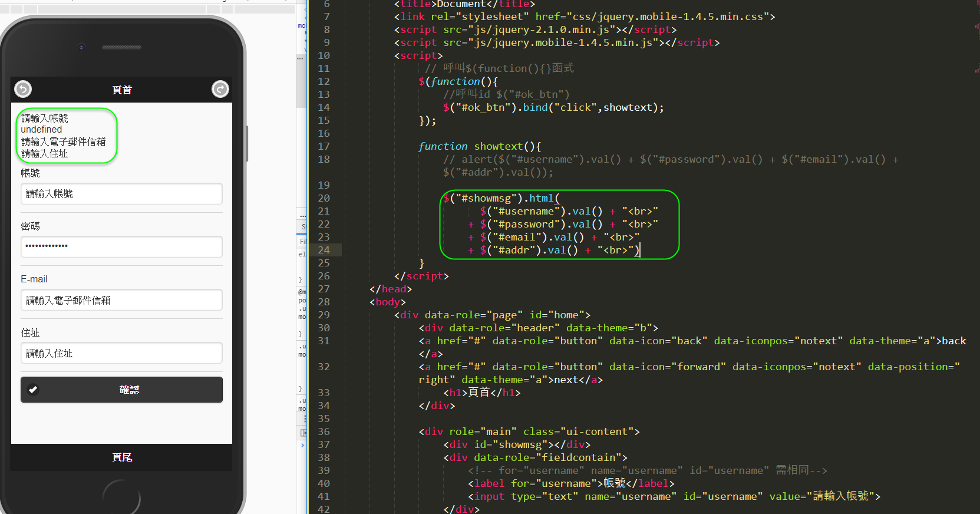
Task: Focus the 密碼 password field
Action: (x=121, y=246)
